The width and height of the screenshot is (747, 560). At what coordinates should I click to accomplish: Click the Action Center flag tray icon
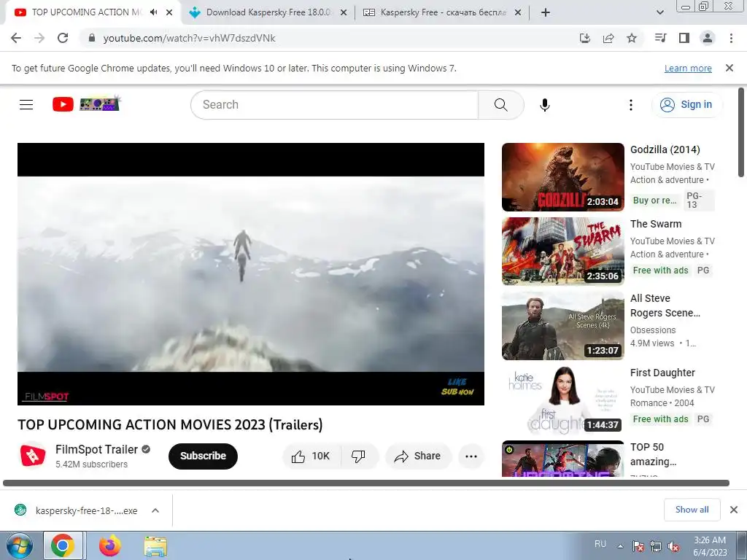coord(638,546)
